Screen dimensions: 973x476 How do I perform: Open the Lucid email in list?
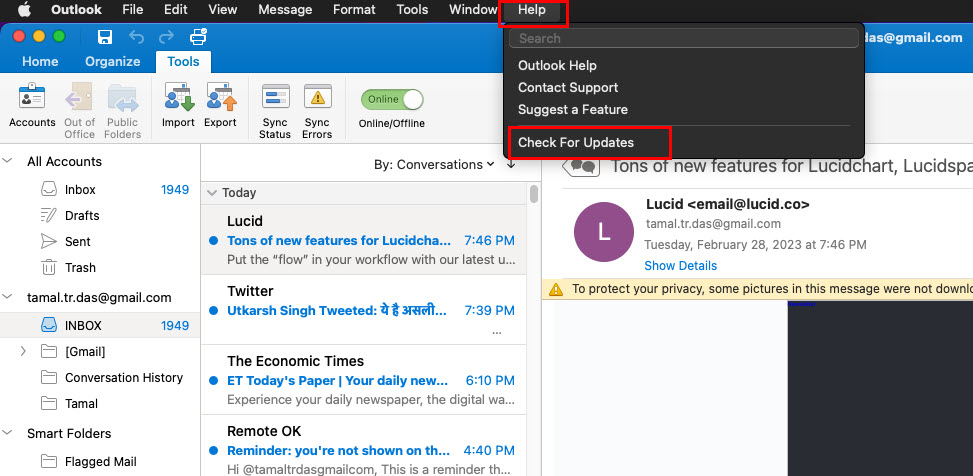click(x=363, y=240)
